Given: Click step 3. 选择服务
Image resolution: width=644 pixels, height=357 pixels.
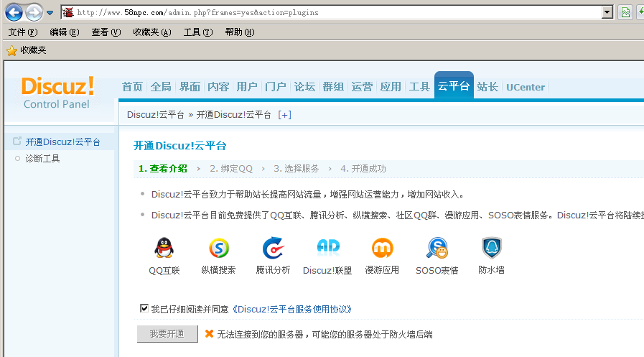Looking at the screenshot, I should click(296, 169).
